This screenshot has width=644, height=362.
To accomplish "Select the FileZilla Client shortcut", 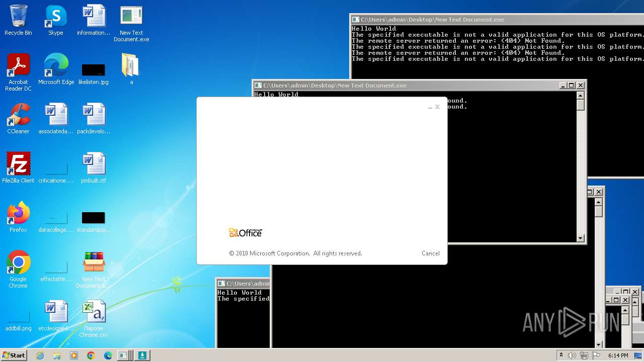I will [18, 168].
